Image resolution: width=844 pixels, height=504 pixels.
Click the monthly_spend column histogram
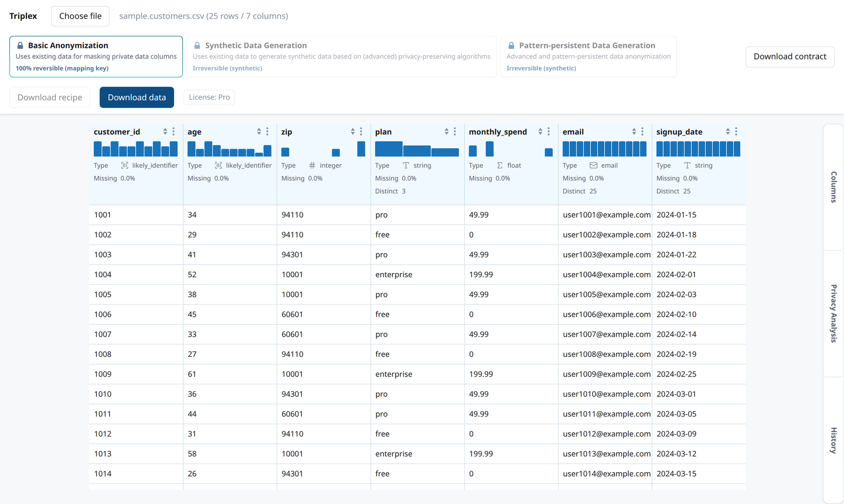coord(511,149)
